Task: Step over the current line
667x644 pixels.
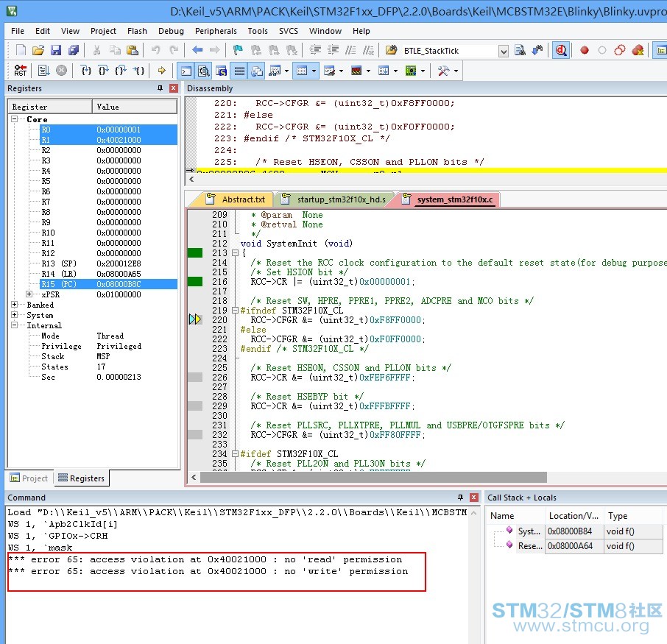Action: 104,70
